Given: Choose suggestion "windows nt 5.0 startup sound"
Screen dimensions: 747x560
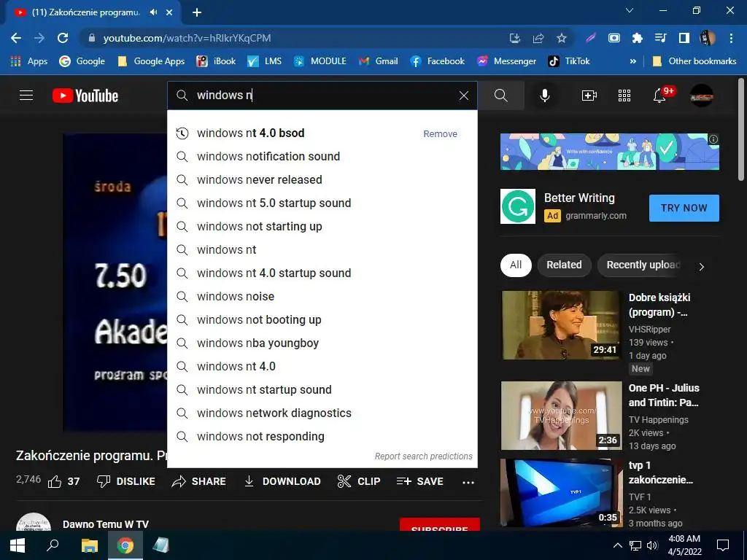Looking at the screenshot, I should [322, 203].
